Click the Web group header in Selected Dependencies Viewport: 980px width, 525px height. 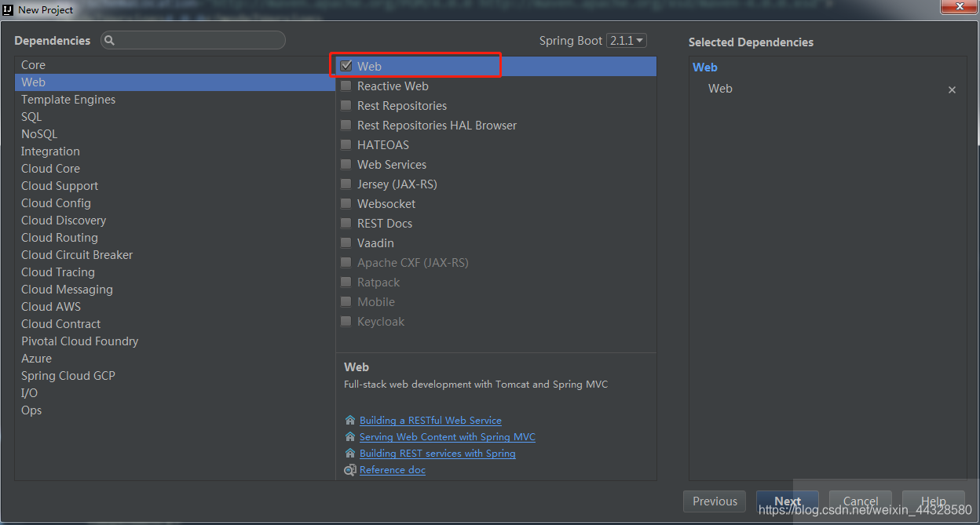(705, 67)
